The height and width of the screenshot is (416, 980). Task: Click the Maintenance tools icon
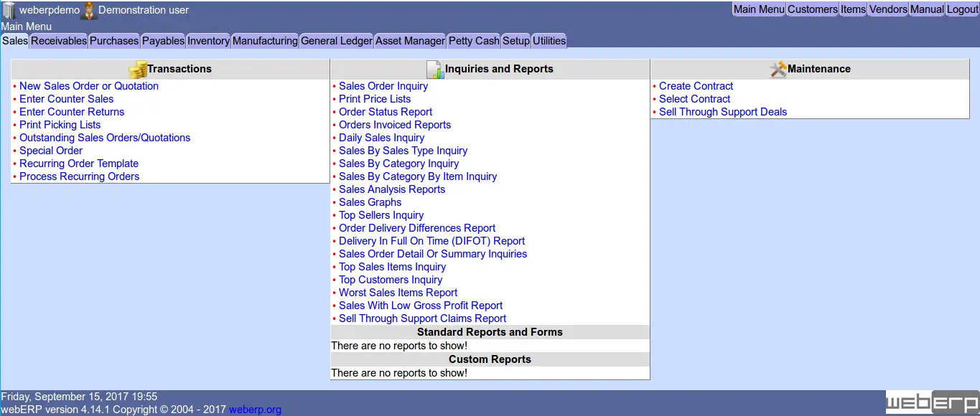tap(778, 70)
